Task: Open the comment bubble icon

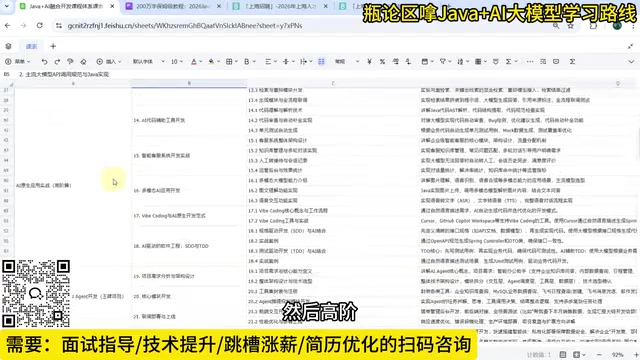Action: tap(556, 62)
